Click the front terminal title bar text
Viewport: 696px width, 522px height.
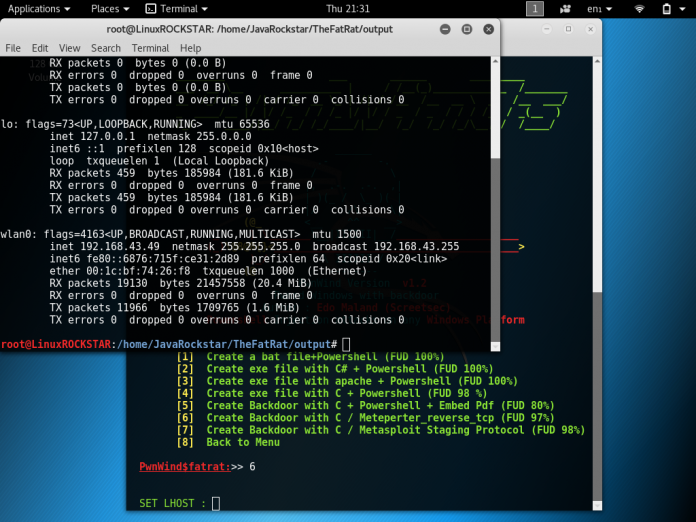[249, 29]
